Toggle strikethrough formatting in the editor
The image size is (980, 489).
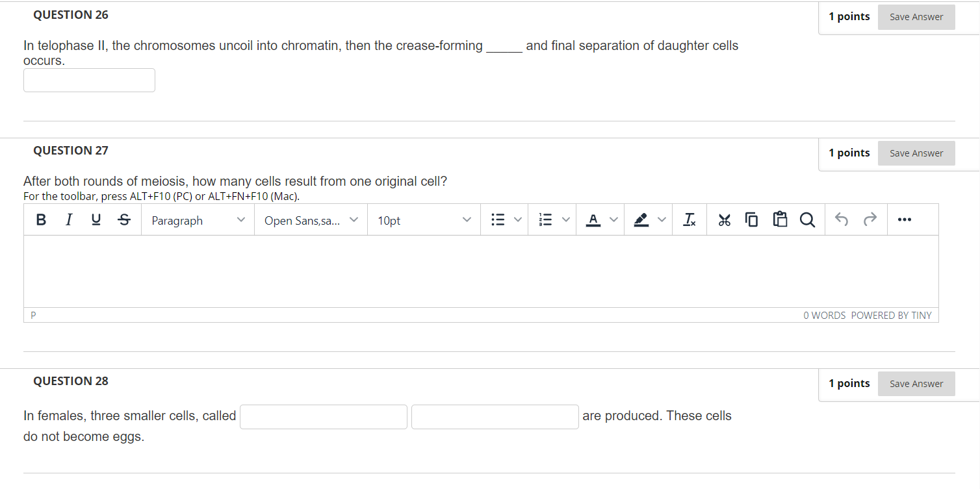123,220
